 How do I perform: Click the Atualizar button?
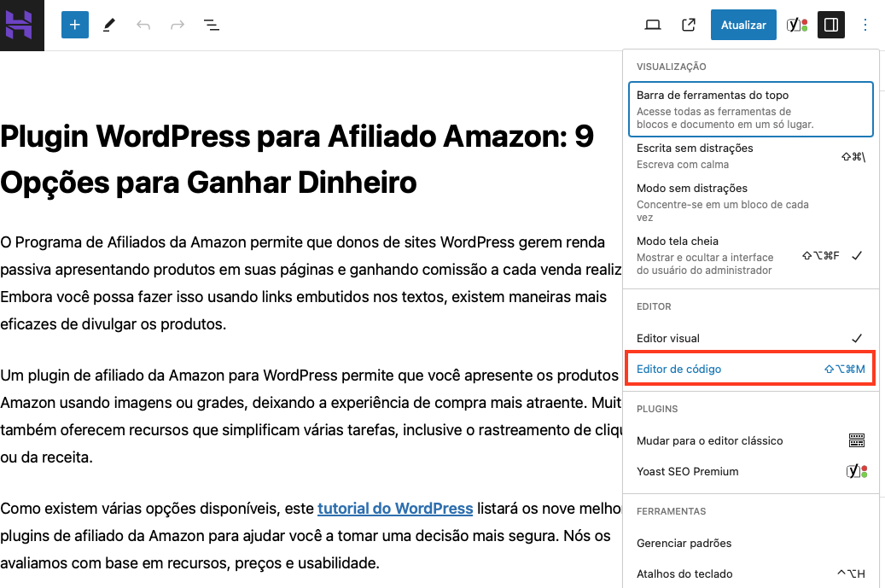coord(743,25)
